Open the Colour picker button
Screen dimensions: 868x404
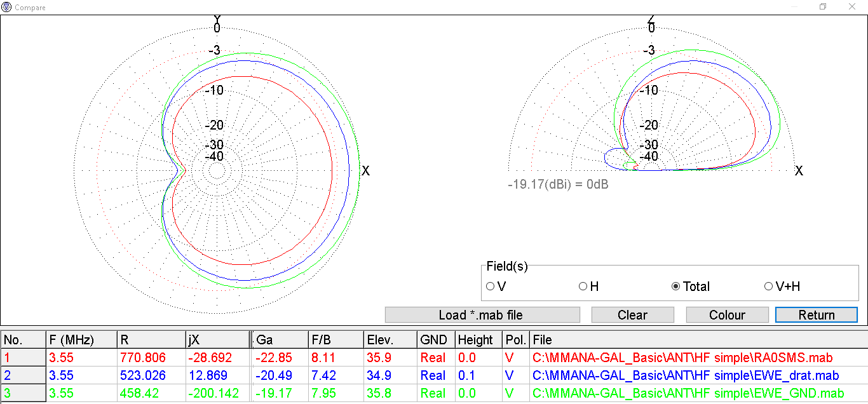pos(727,315)
